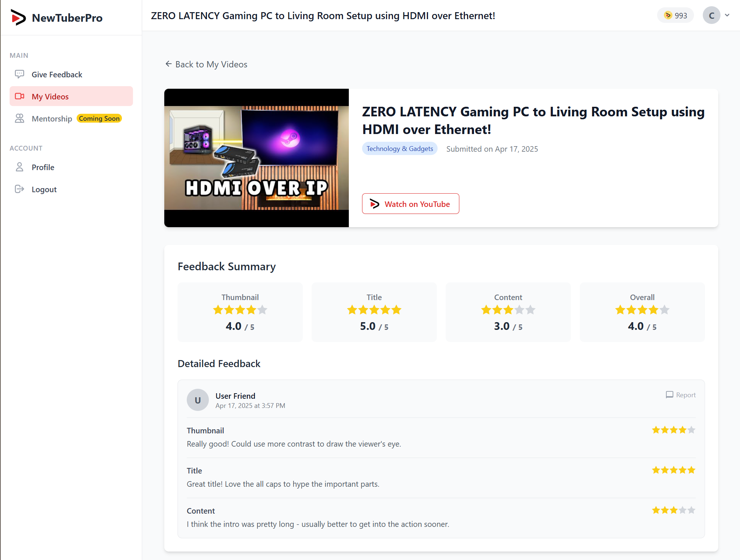This screenshot has width=740, height=560.
Task: Click the Technology & Gadgets tag
Action: click(x=399, y=148)
